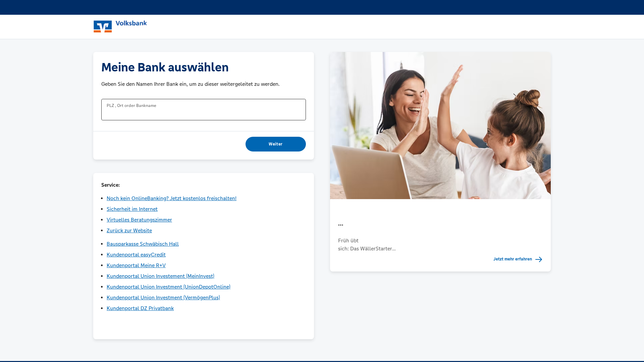The height and width of the screenshot is (362, 644).
Task: Click the ellipsis above the Früh übt text
Action: (341, 225)
